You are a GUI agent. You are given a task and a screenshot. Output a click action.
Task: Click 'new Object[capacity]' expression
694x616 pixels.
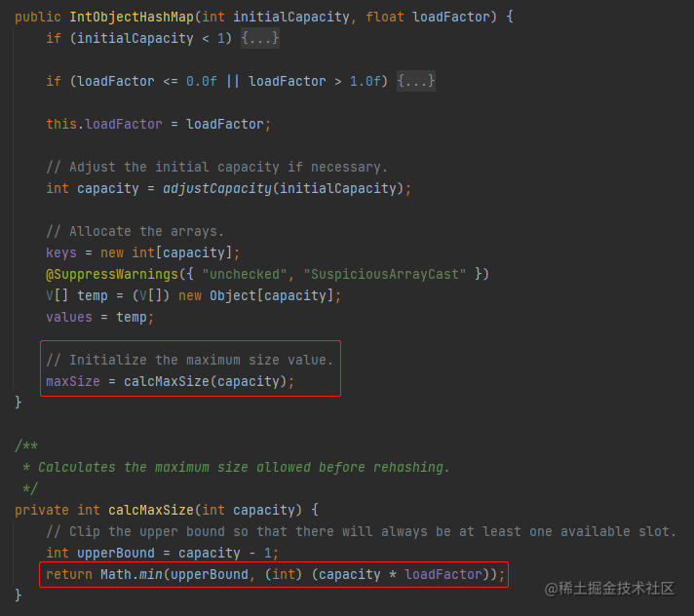coord(255,295)
